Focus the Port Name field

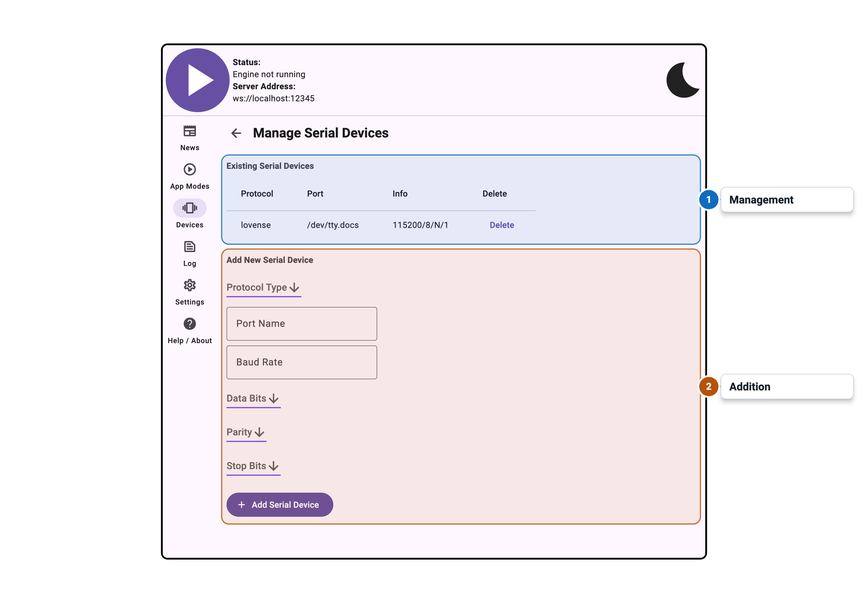tap(301, 324)
